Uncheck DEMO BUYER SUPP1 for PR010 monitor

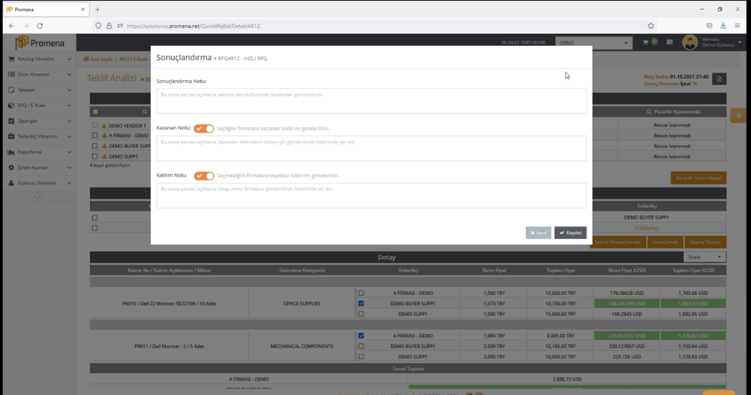click(x=361, y=304)
